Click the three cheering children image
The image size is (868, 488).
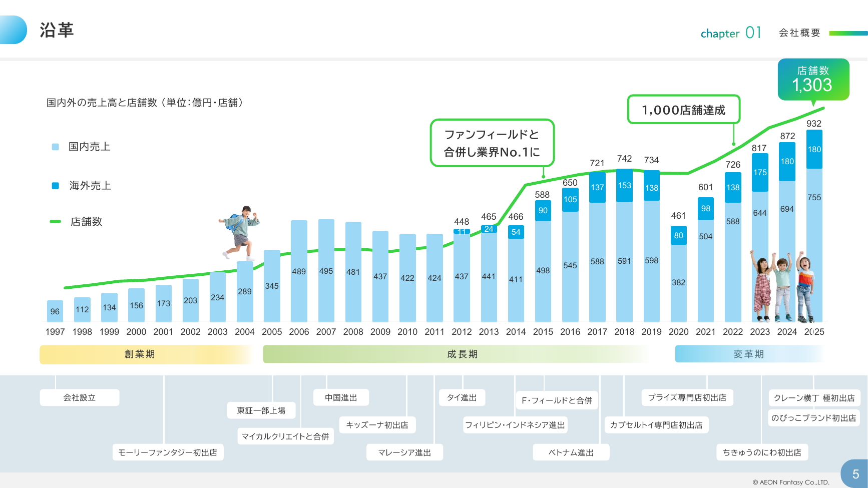tap(784, 286)
